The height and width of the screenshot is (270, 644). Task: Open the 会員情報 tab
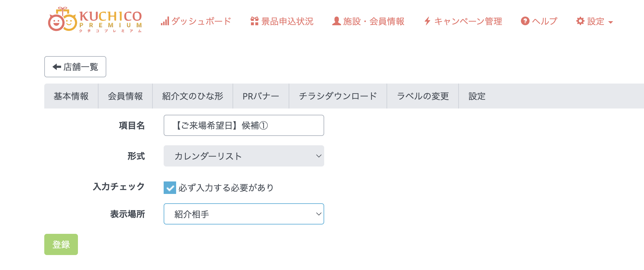(125, 96)
